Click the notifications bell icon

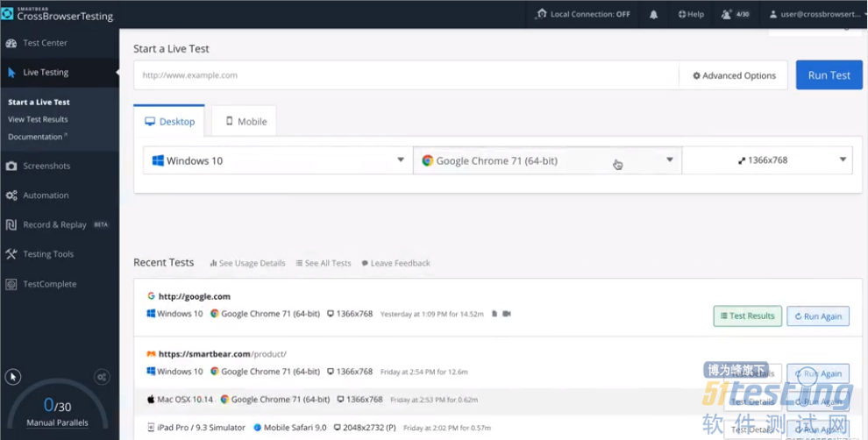(x=653, y=14)
